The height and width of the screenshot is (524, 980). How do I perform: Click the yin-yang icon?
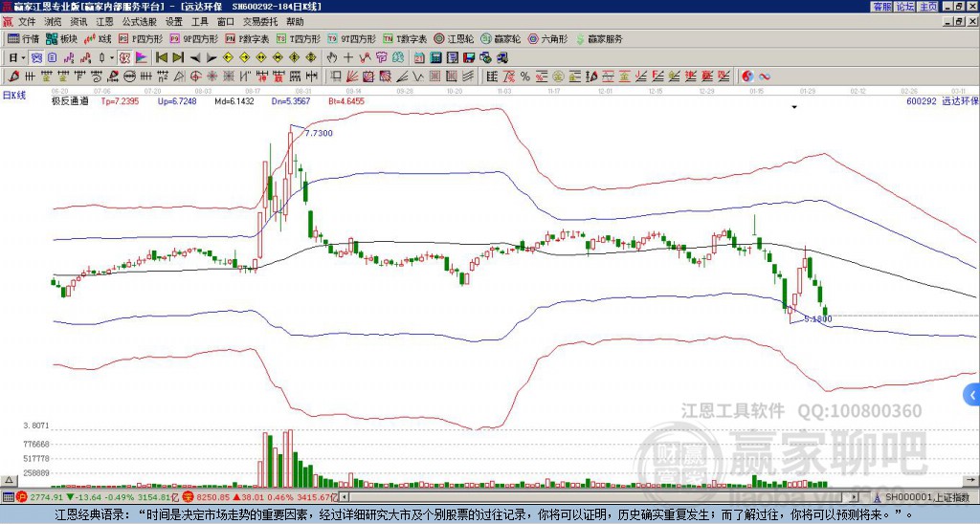747,76
